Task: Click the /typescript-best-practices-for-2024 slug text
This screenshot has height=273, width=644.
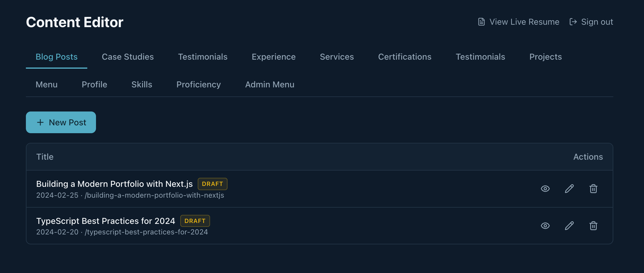Action: 146,232
